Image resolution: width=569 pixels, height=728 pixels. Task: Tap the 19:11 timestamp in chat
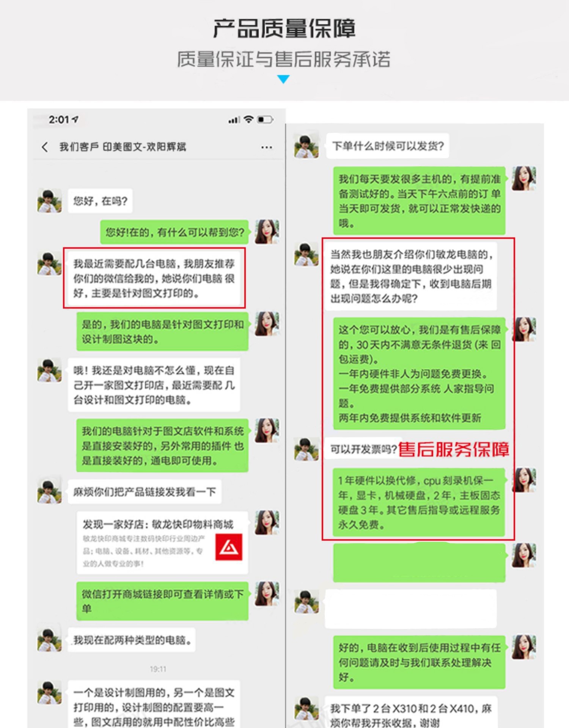click(x=158, y=669)
